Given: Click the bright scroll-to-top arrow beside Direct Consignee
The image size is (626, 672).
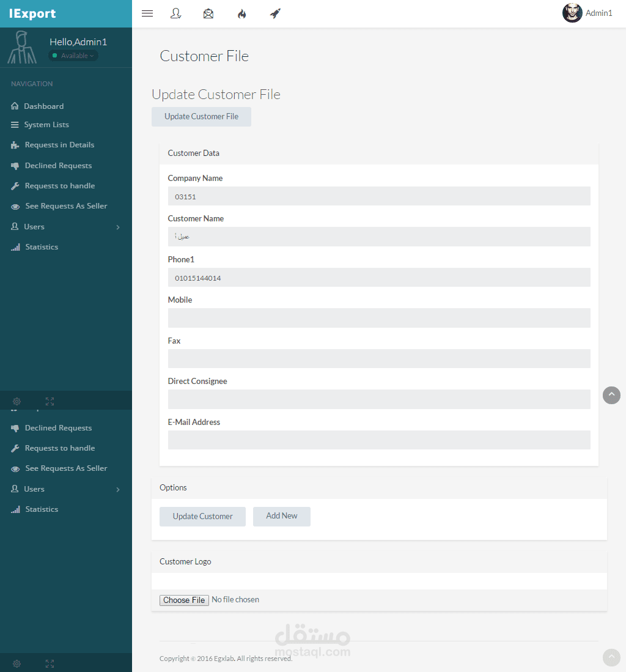Looking at the screenshot, I should click(x=611, y=395).
